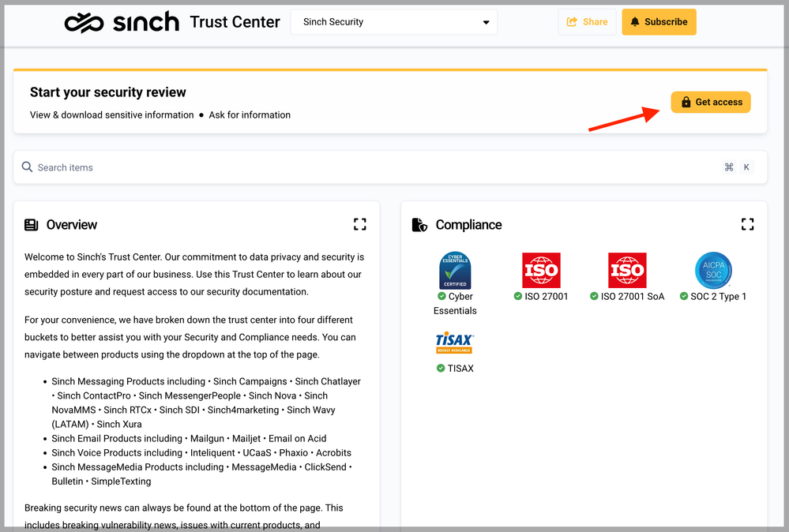Click the TISAX label text
Image resolution: width=789 pixels, height=532 pixels.
click(x=460, y=369)
